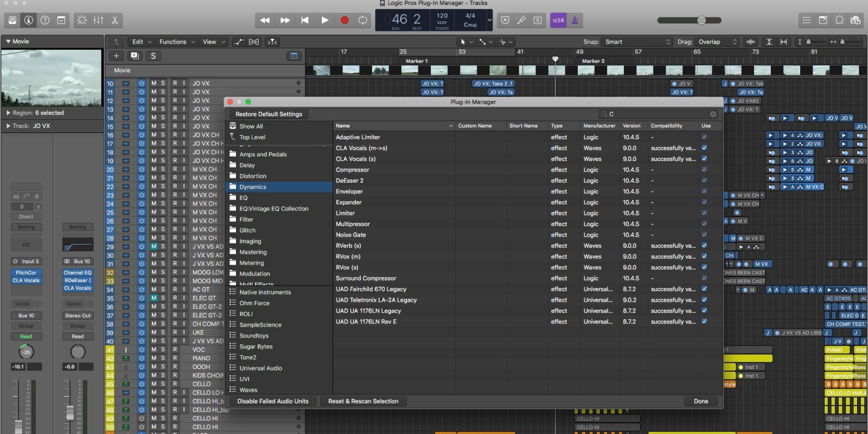Toggle Use checkbox for UAD Teletronix LA-2A Legacy
Viewport: 868px width, 434px height.
click(x=704, y=299)
